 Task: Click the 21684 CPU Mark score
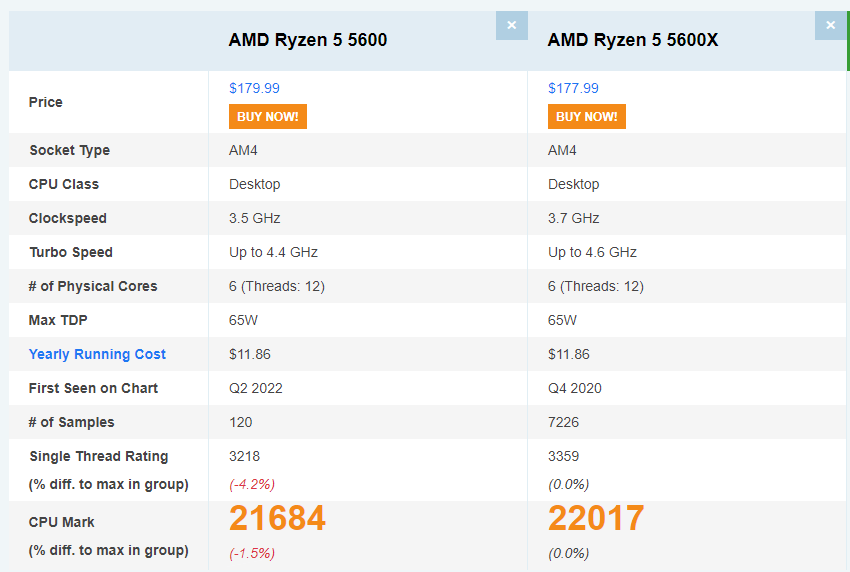(x=277, y=518)
